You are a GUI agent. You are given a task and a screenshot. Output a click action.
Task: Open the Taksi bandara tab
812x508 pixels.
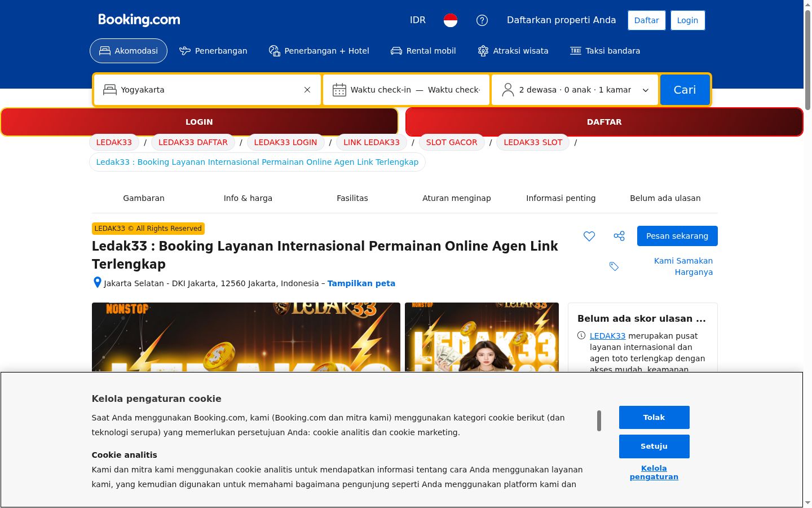(x=605, y=51)
